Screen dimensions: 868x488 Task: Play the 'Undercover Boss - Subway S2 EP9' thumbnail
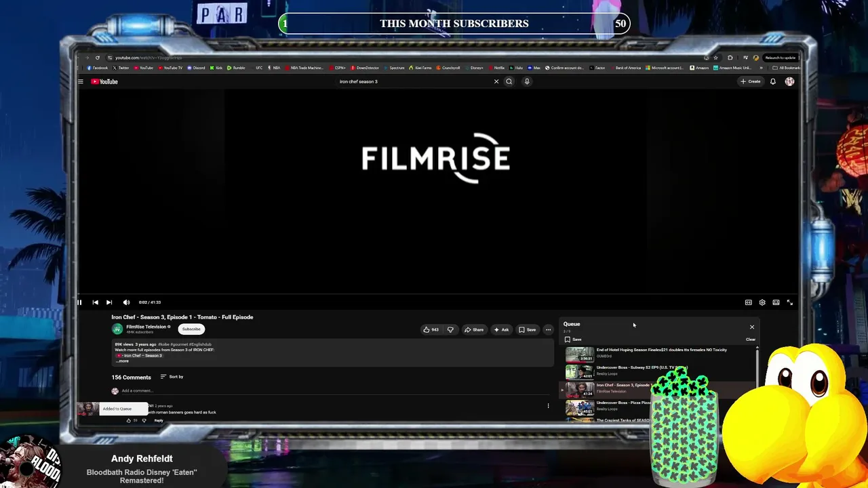(x=580, y=372)
